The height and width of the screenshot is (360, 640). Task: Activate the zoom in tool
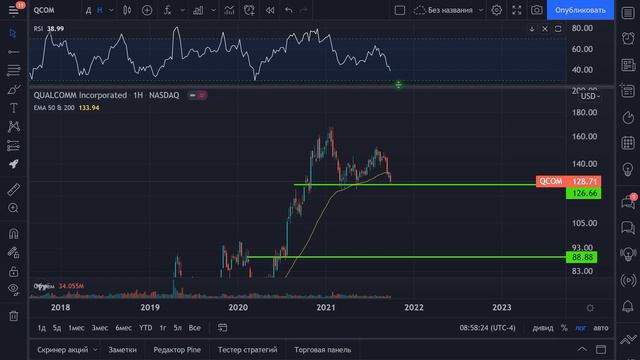(13, 208)
